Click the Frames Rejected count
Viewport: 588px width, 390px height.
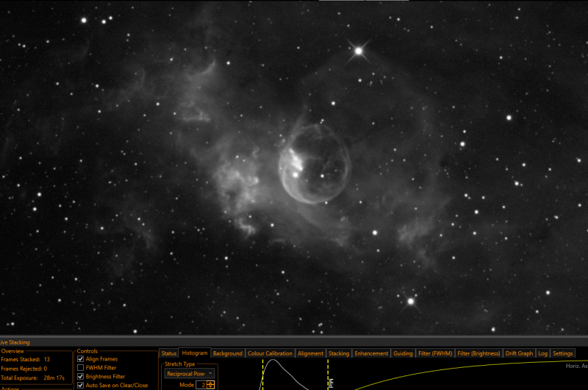point(46,369)
